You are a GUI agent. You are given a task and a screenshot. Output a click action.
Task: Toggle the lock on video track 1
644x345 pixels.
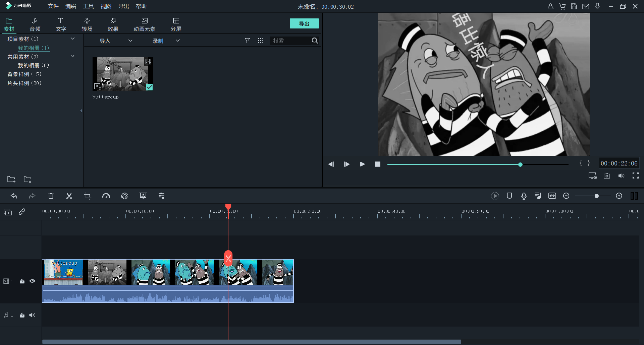pos(22,281)
